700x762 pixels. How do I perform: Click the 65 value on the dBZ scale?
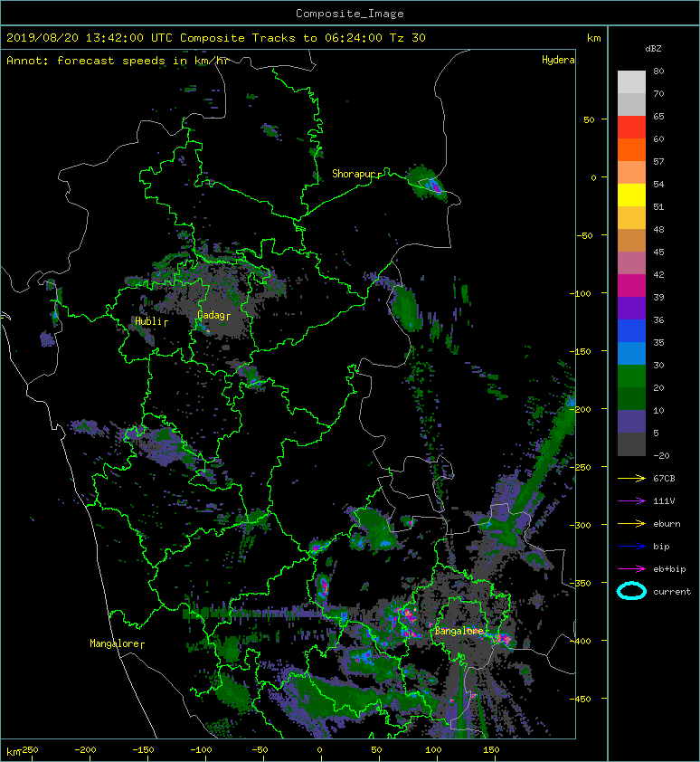[x=658, y=116]
